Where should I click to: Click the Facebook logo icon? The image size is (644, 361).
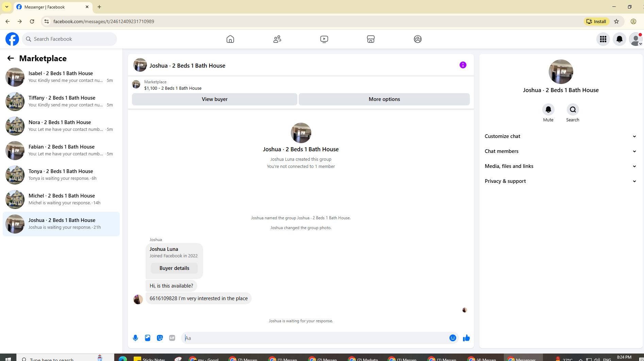[x=12, y=39]
